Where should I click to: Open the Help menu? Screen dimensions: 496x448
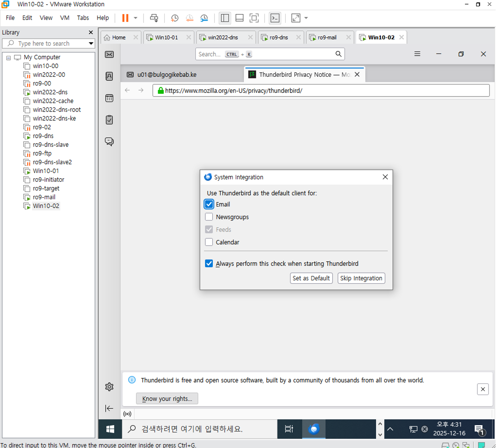coord(102,18)
